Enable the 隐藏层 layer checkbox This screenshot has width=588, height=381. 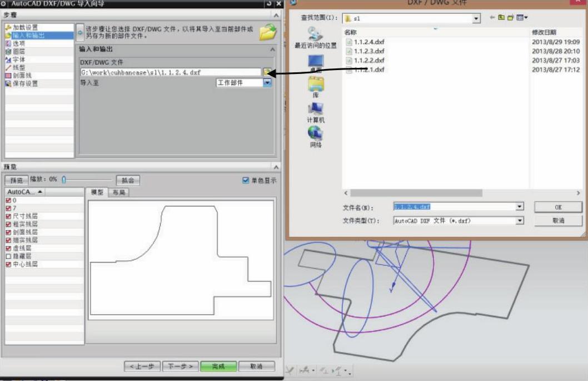pos(8,256)
